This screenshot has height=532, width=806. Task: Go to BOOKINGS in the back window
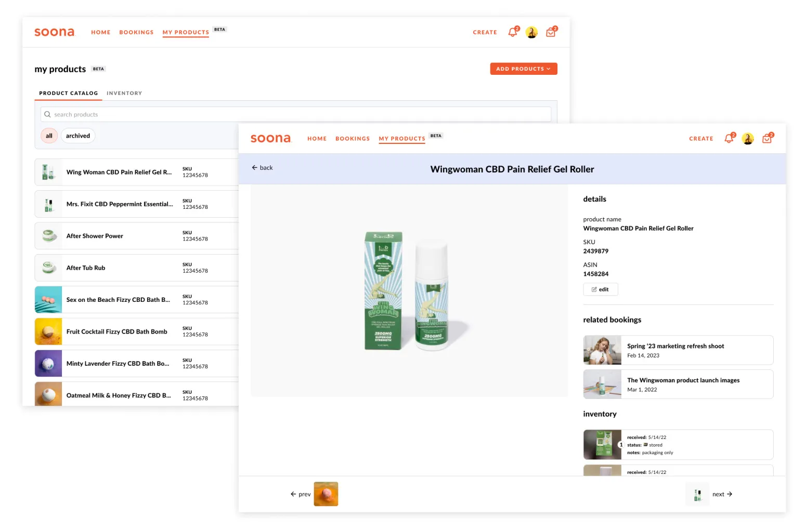136,32
